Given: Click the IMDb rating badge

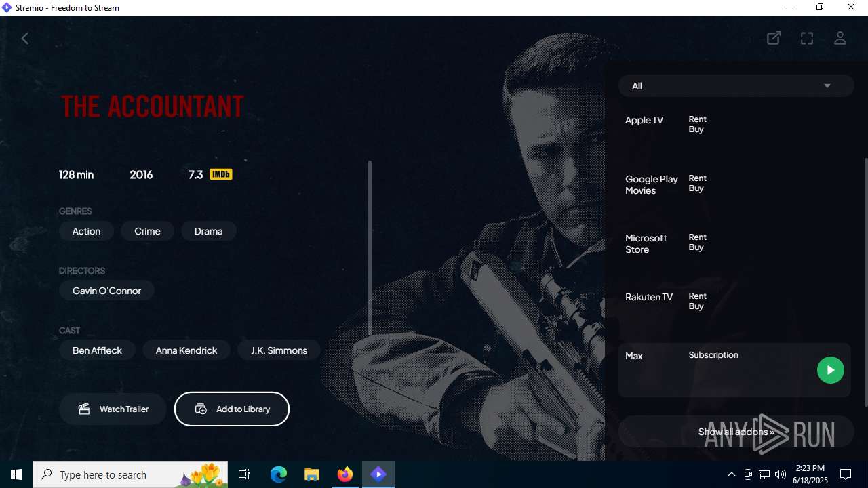Looking at the screenshot, I should 221,174.
